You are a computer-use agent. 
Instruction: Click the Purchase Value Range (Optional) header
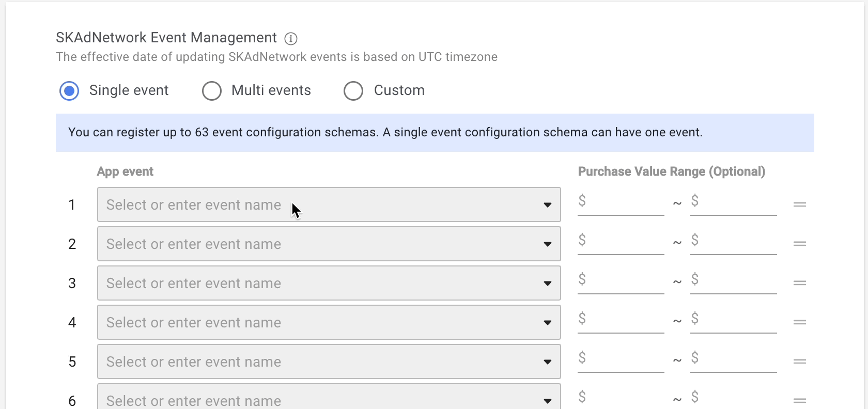672,172
